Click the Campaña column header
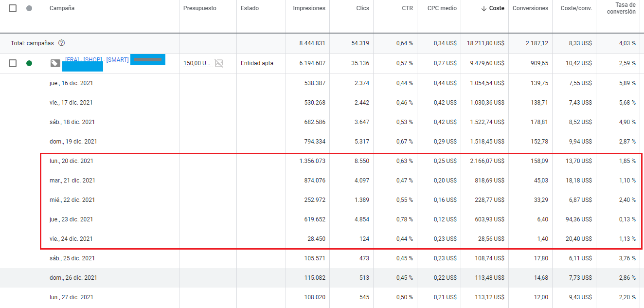644x308 pixels. click(x=62, y=8)
